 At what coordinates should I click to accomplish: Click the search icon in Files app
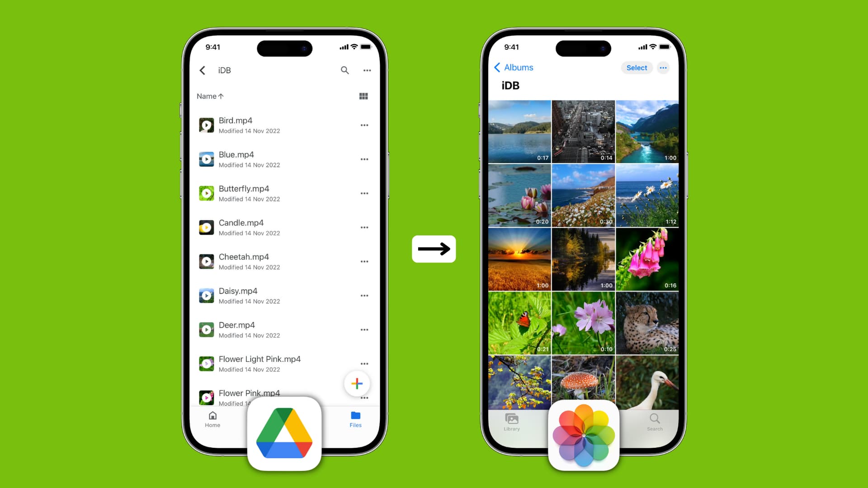344,70
